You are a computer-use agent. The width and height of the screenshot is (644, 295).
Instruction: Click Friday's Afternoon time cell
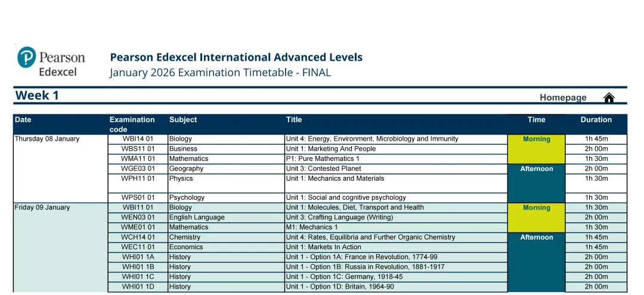pos(537,263)
